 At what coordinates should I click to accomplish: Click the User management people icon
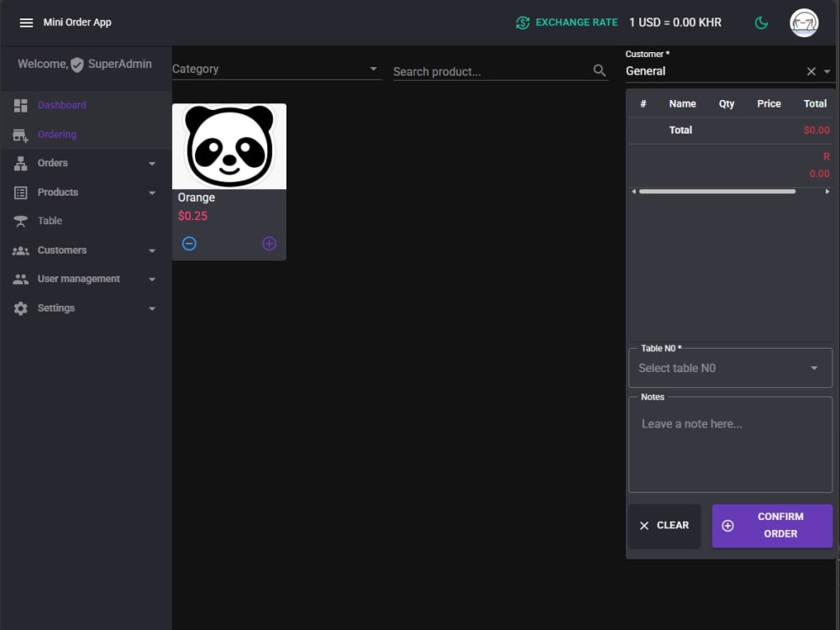pyautogui.click(x=20, y=279)
